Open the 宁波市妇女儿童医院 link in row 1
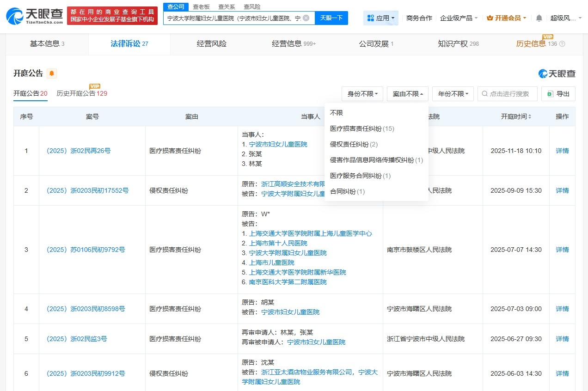Image resolution: width=588 pixels, height=391 pixels. point(277,144)
